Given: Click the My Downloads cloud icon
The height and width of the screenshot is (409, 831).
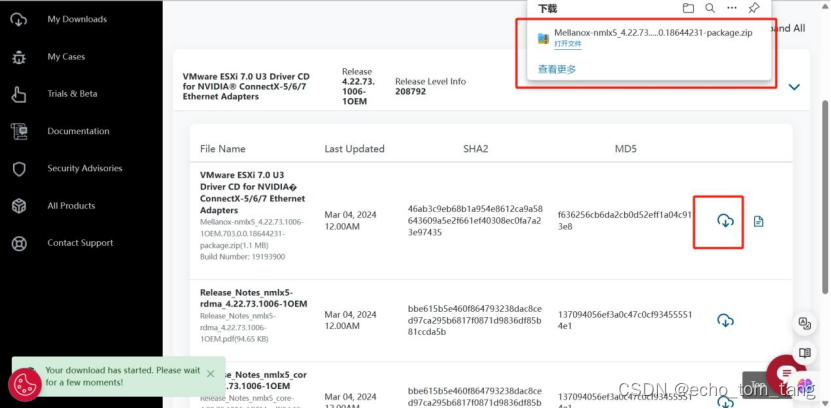Looking at the screenshot, I should tap(19, 20).
